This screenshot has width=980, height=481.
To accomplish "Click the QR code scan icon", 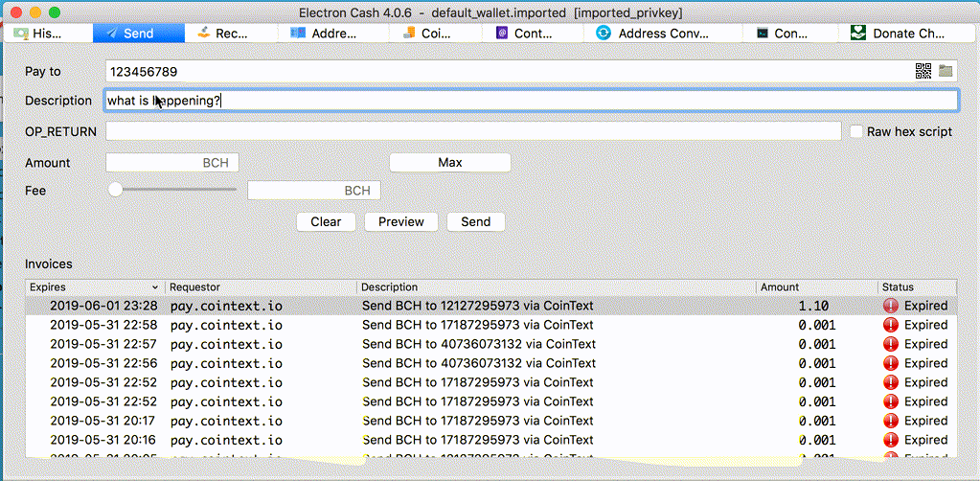I will tap(923, 71).
